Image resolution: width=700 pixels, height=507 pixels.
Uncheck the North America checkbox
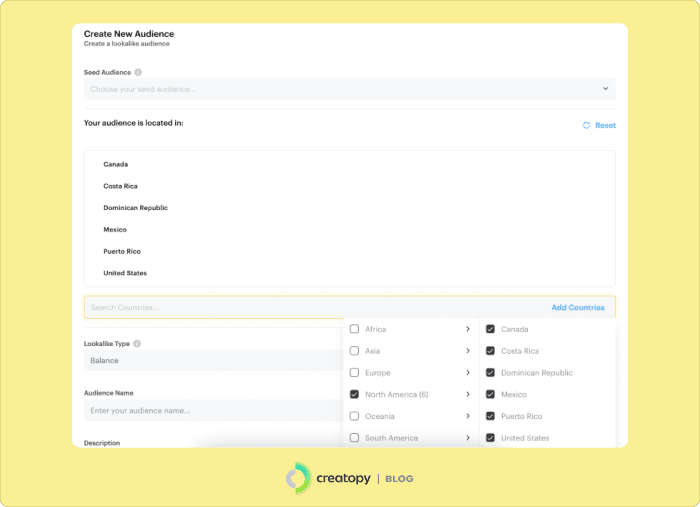354,394
